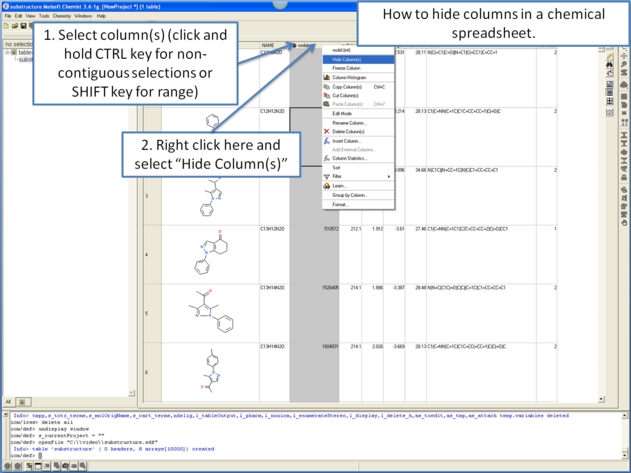Click the Insert Column icon
This screenshot has width=631, height=473.
coord(327,141)
